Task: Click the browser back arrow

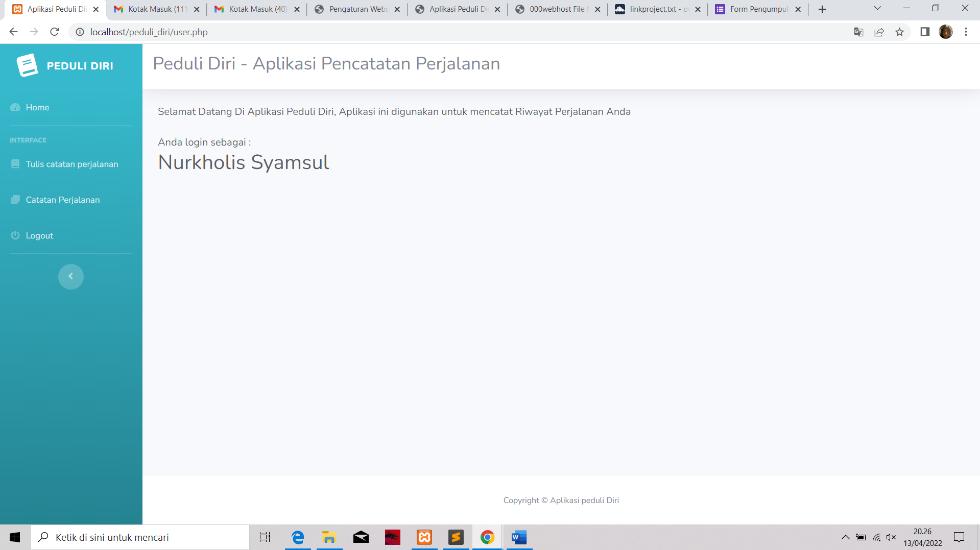Action: 13,32
